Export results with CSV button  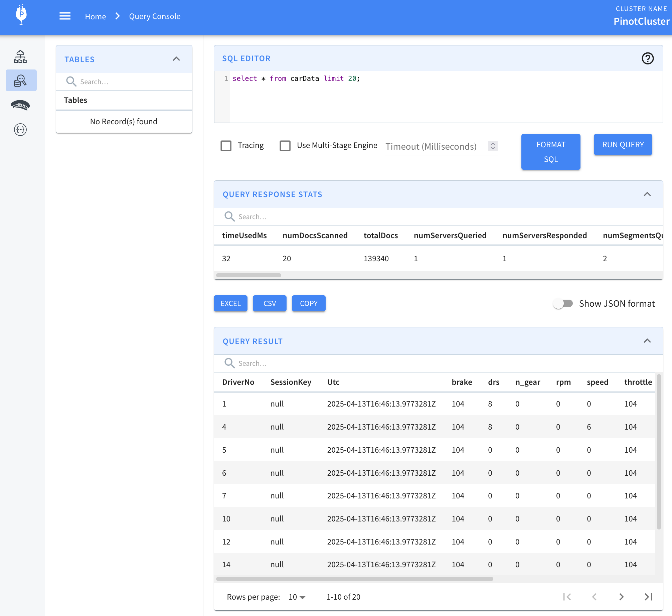click(270, 303)
